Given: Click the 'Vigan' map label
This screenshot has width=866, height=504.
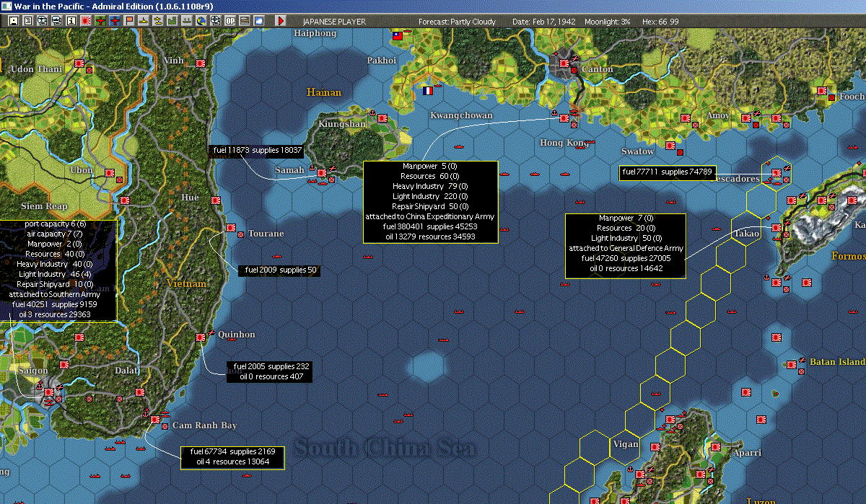Looking at the screenshot, I should [x=626, y=444].
